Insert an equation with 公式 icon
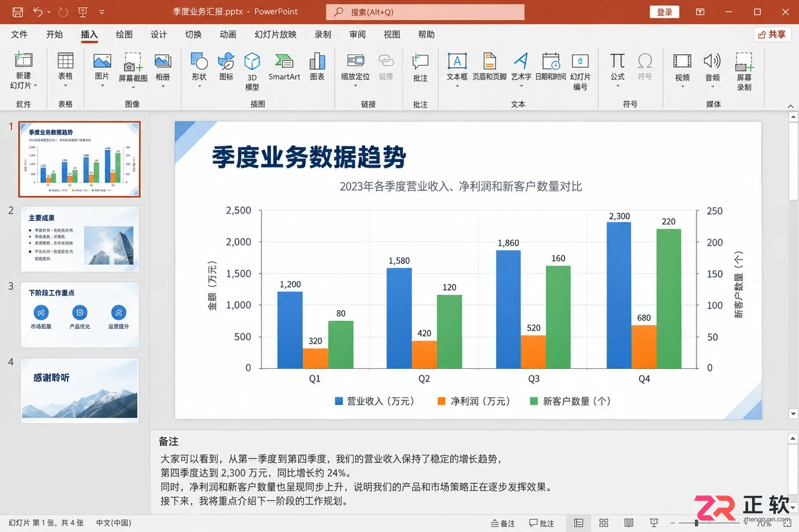799x532 pixels. [x=618, y=61]
